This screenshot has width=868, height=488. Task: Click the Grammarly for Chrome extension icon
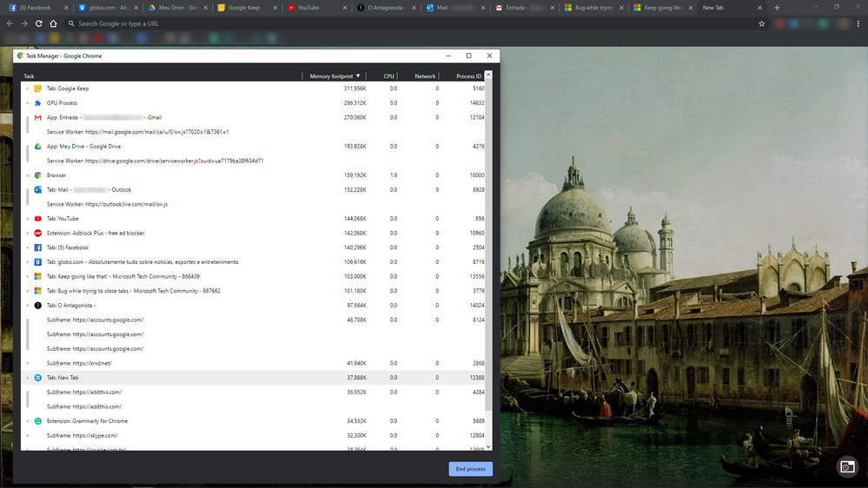[x=37, y=421]
